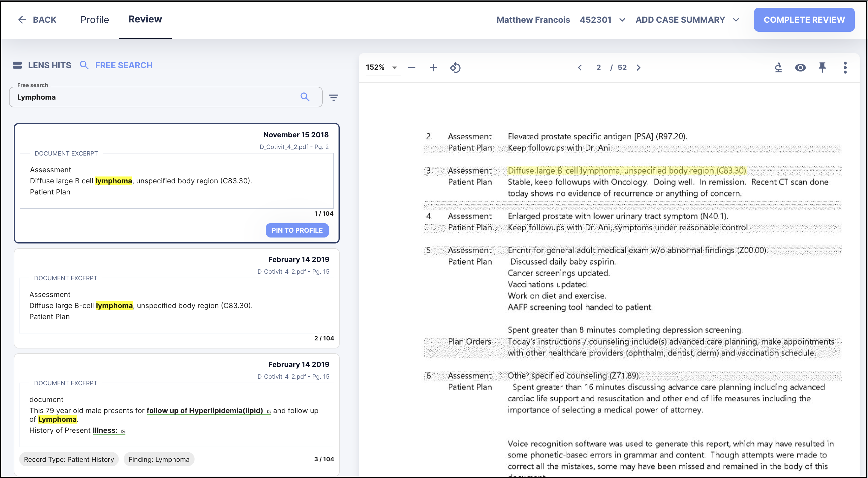Go to the previous PDF page

click(x=580, y=68)
